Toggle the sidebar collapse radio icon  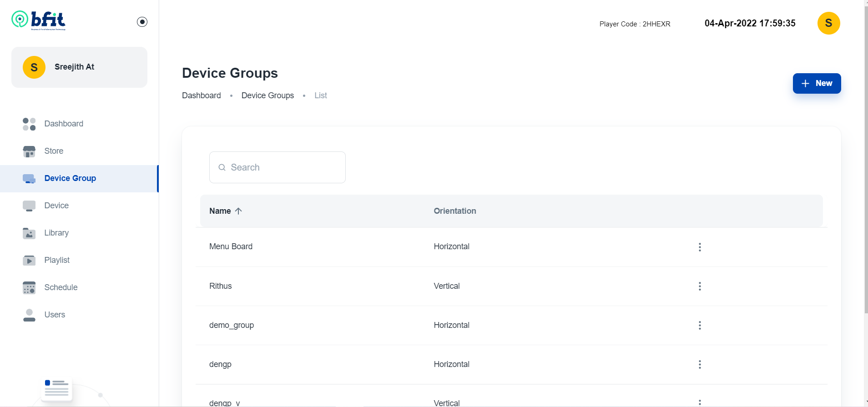point(142,22)
